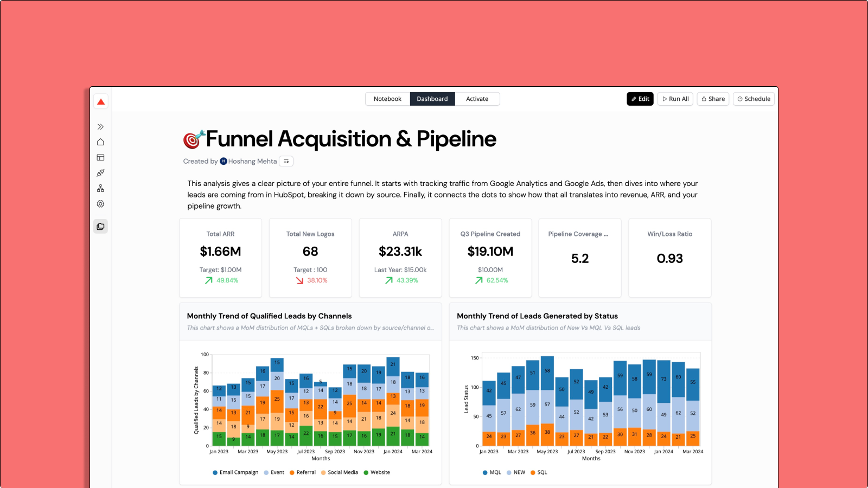
Task: Switch to the Activate tab
Action: pos(477,99)
